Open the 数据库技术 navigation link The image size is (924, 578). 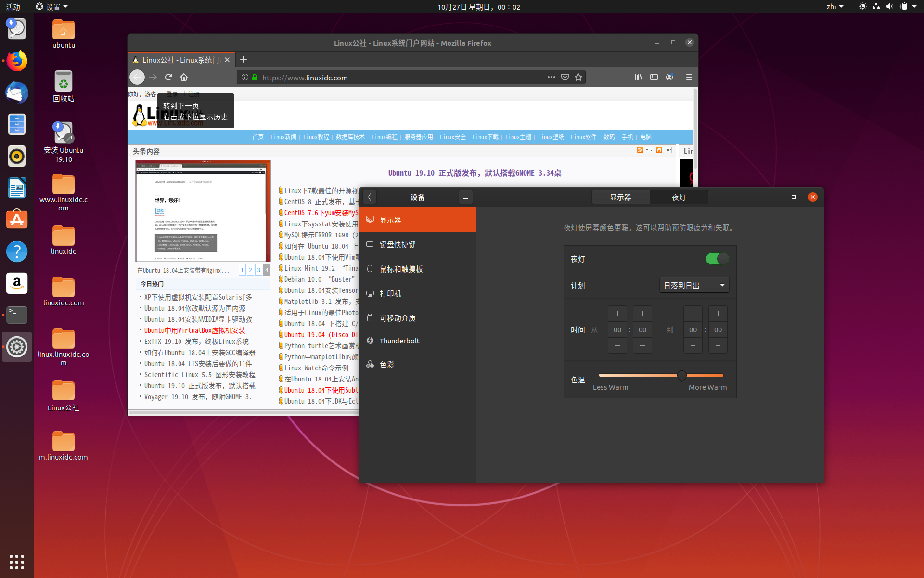pyautogui.click(x=350, y=137)
